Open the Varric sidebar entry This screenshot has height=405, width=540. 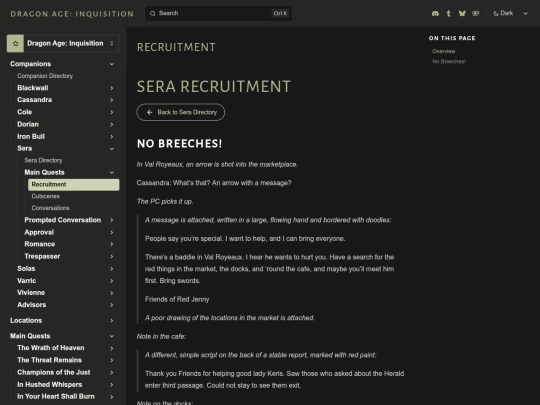(27, 281)
